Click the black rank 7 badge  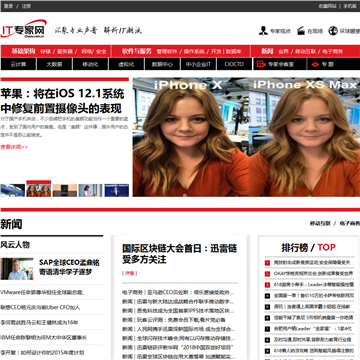pyautogui.click(x=267, y=329)
